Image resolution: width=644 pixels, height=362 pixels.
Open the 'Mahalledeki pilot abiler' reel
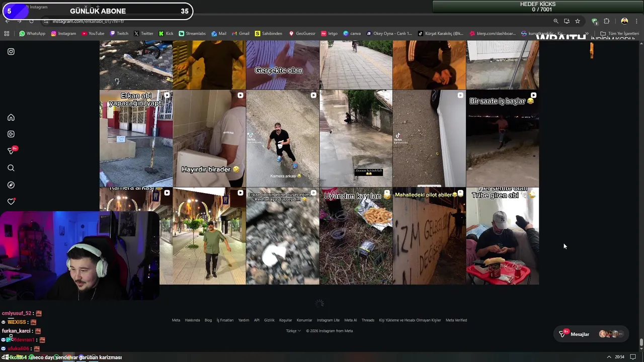point(429,236)
